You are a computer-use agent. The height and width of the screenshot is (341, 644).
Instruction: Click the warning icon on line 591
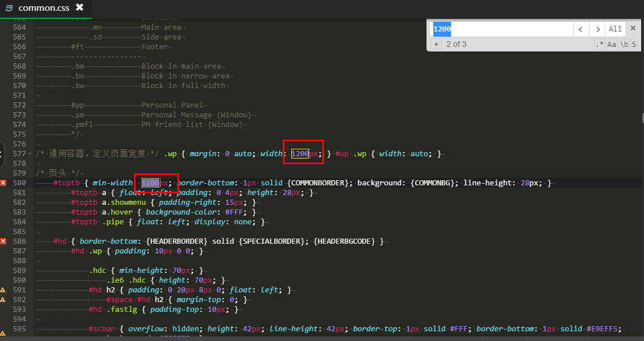click(3, 290)
